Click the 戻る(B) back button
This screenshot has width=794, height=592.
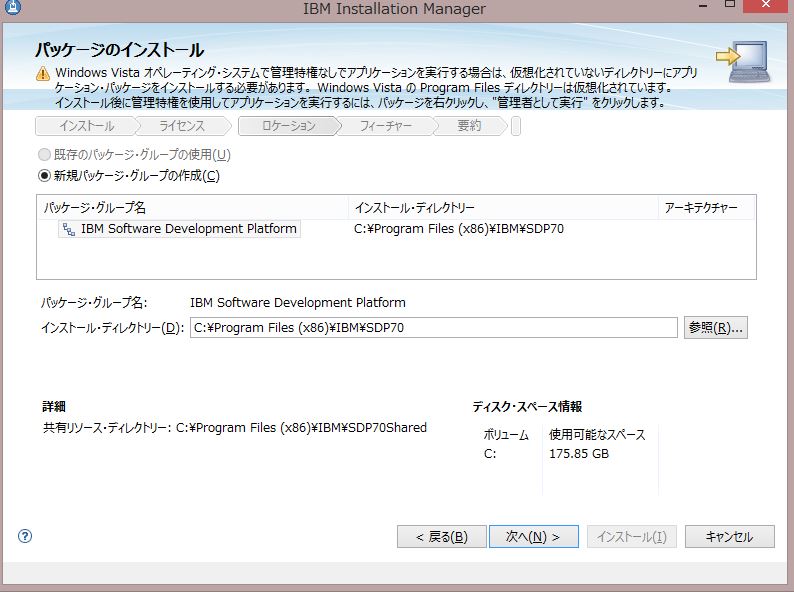[x=442, y=537]
